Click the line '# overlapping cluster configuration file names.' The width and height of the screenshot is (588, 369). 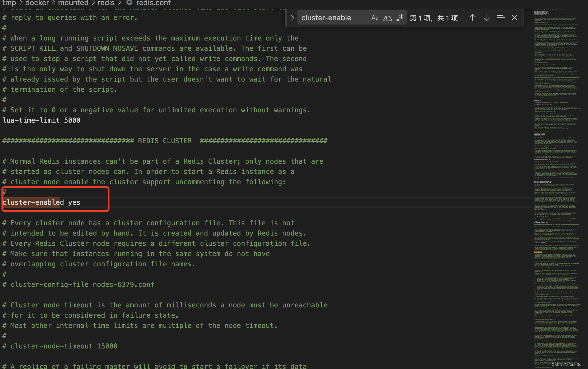[x=99, y=264]
